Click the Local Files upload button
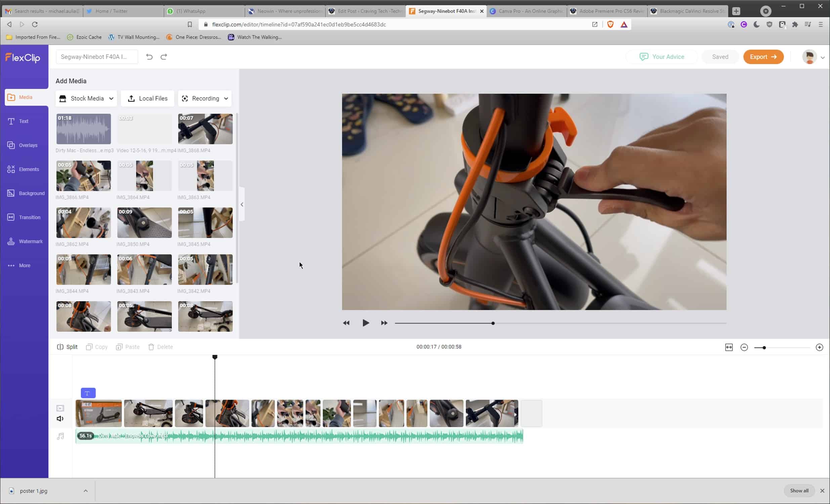The height and width of the screenshot is (504, 830). pos(148,98)
